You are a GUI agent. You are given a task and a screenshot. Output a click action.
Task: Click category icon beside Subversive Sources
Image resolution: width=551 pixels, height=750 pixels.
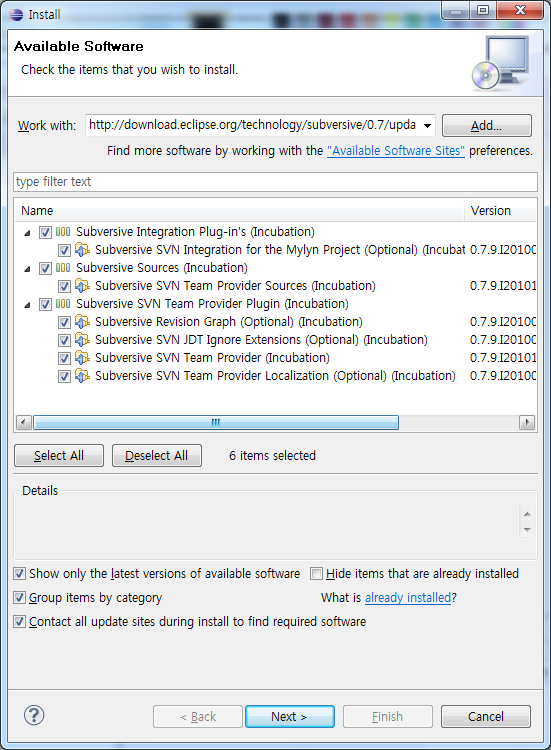point(63,268)
